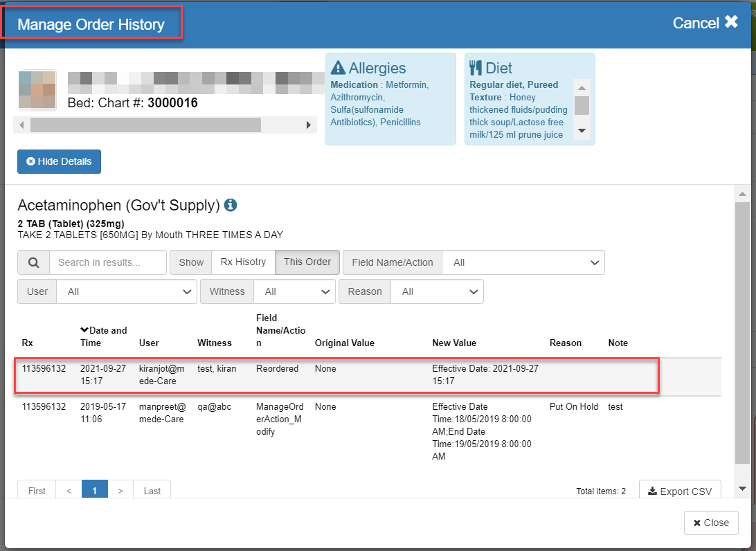Click the search magnifier icon
The height and width of the screenshot is (551, 756).
[33, 262]
